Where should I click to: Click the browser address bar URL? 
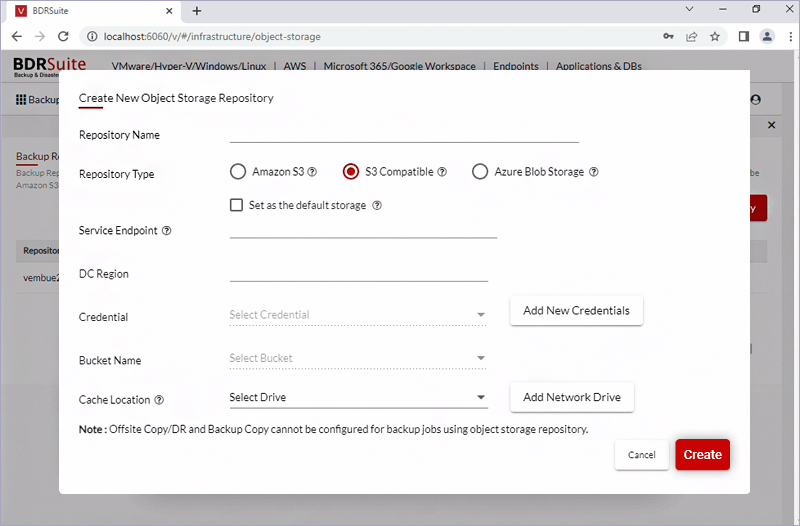(x=212, y=37)
